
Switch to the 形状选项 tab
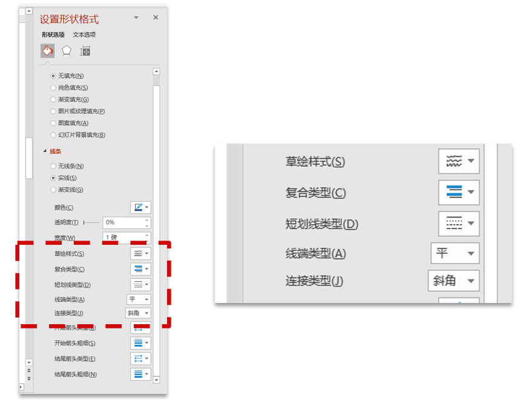[x=54, y=35]
